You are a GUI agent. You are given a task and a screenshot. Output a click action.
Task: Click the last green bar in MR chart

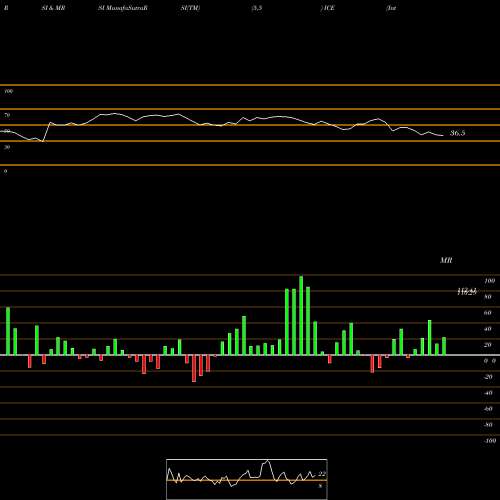click(444, 346)
